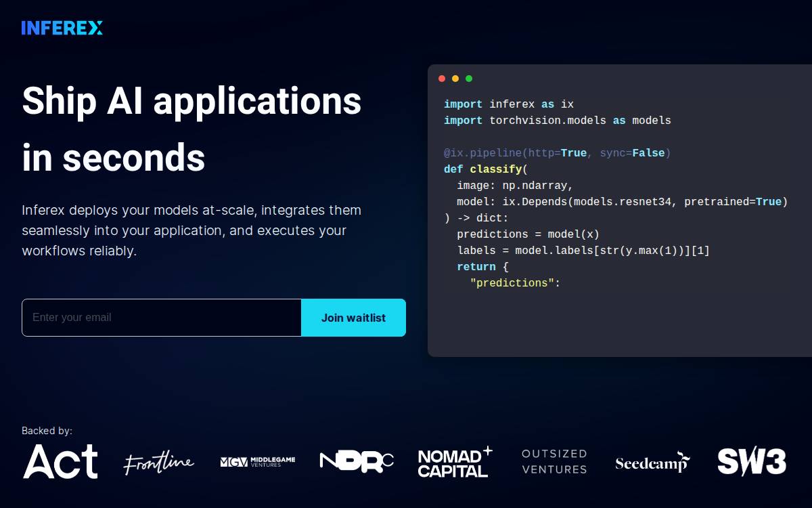Click the email input field
Image resolution: width=812 pixels, height=508 pixels.
tap(162, 318)
